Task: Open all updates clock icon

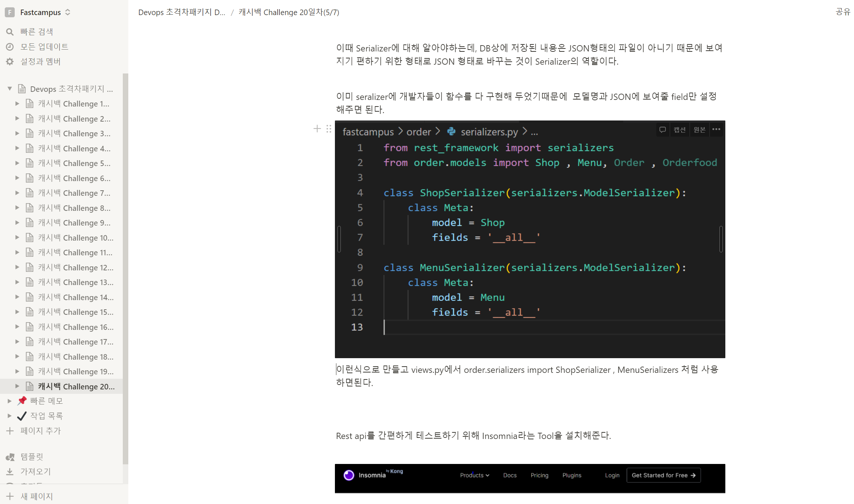Action: [10, 47]
